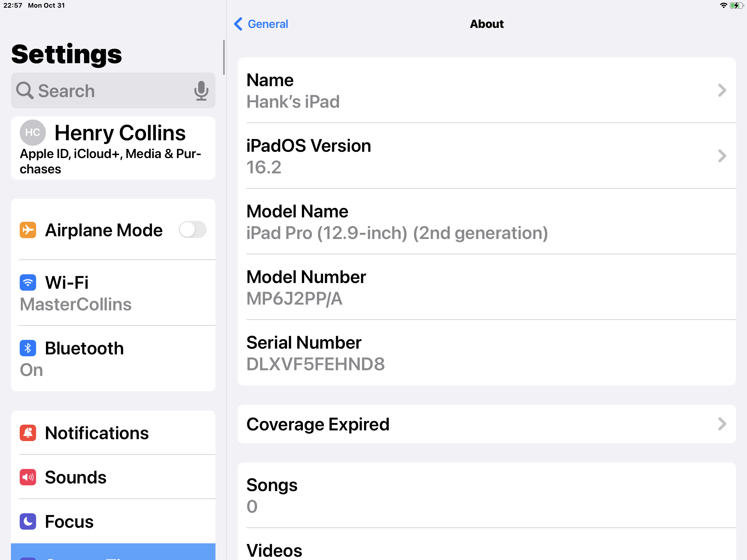The width and height of the screenshot is (747, 560).
Task: Tap the iPad Pro model name value
Action: click(x=397, y=233)
